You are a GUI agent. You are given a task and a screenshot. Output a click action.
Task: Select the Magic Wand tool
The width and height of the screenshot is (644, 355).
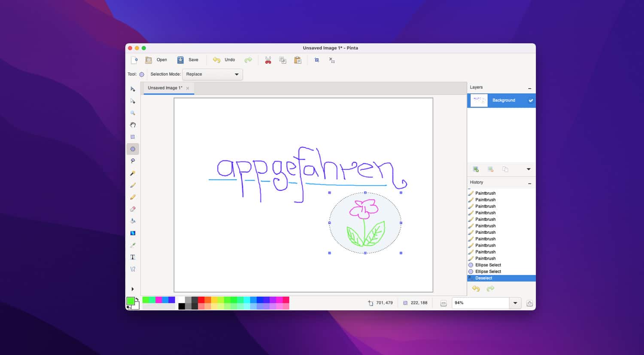[x=133, y=173]
